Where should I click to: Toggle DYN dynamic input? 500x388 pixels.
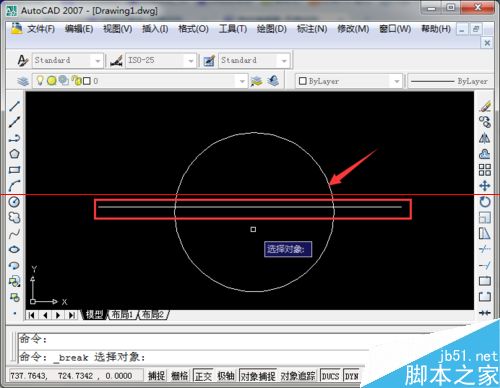[x=351, y=376]
